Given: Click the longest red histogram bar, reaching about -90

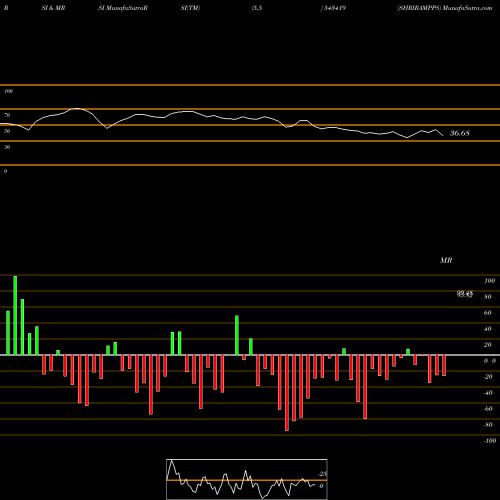Looking at the screenshot, I should coord(287,393).
